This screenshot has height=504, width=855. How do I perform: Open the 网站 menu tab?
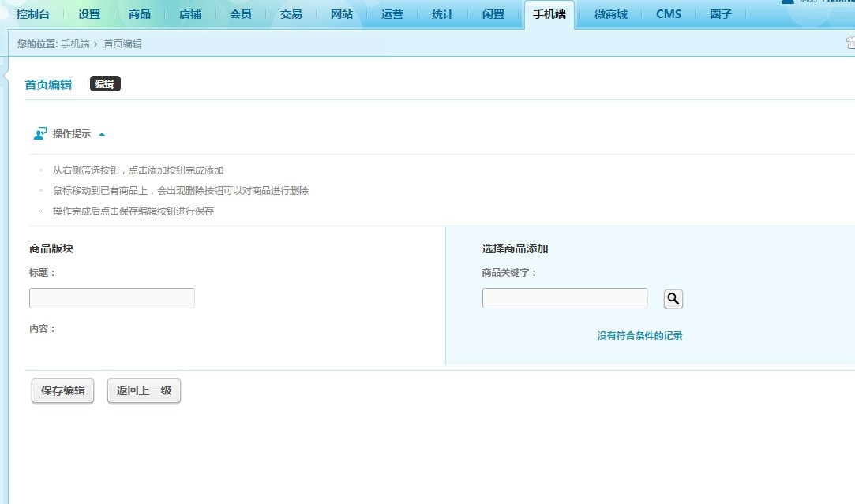coord(342,15)
